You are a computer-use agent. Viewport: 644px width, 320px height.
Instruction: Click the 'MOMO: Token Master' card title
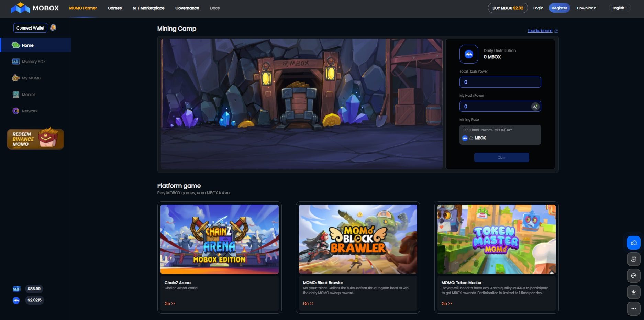click(462, 283)
